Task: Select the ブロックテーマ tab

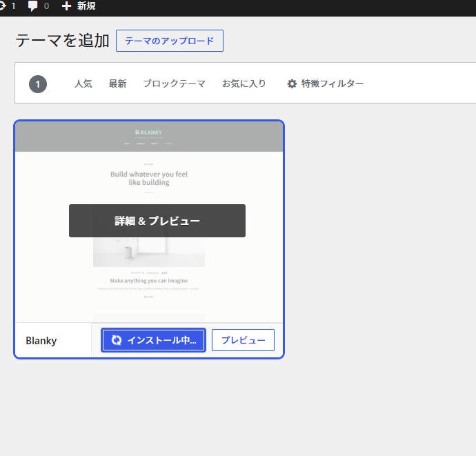Action: (174, 83)
